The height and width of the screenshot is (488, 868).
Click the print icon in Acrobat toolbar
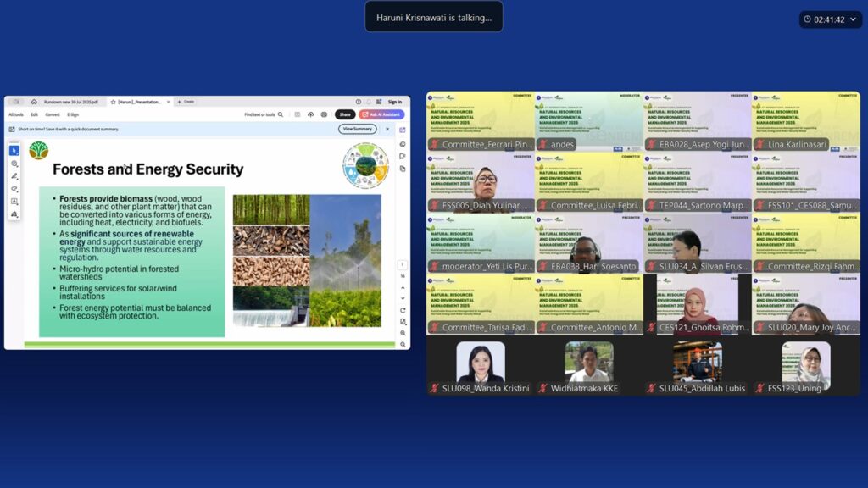click(x=324, y=114)
